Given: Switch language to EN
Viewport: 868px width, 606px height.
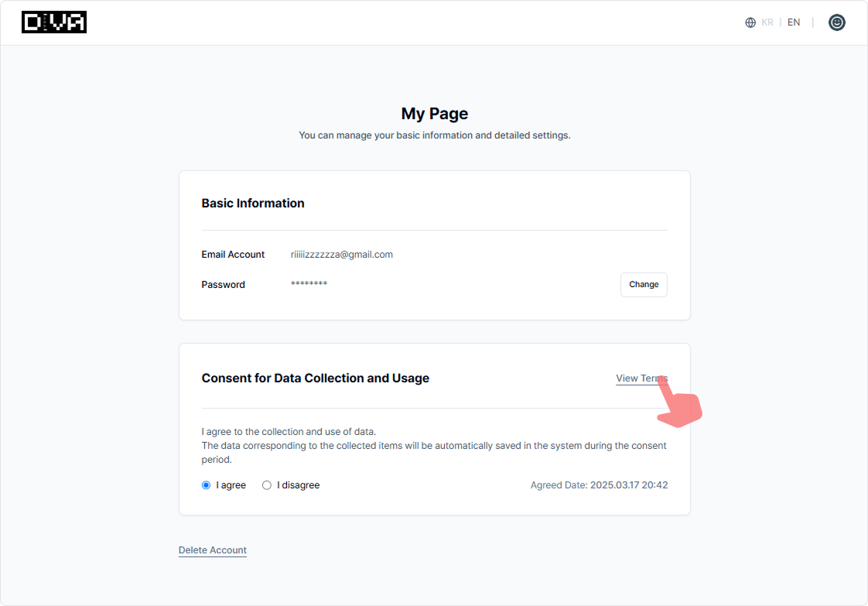Looking at the screenshot, I should pyautogui.click(x=794, y=22).
